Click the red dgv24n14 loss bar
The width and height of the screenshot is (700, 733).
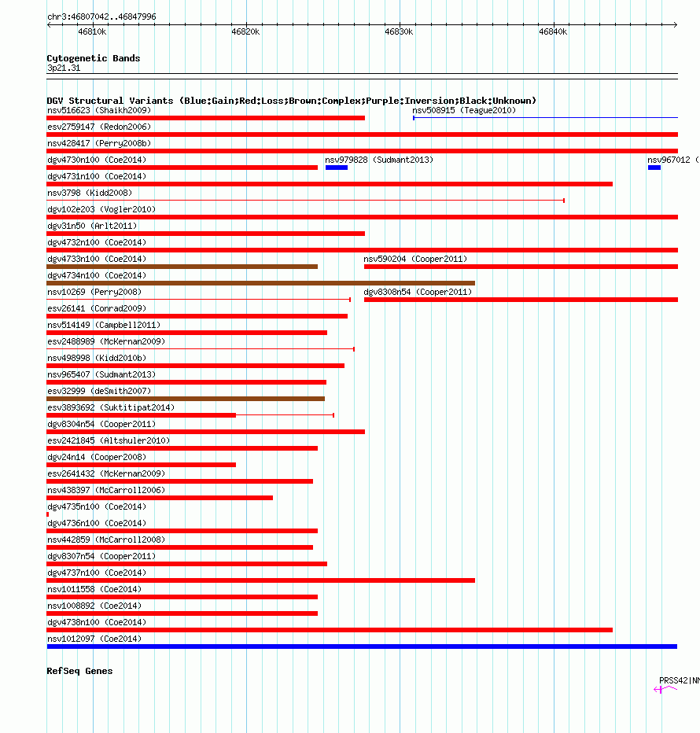pyautogui.click(x=142, y=465)
